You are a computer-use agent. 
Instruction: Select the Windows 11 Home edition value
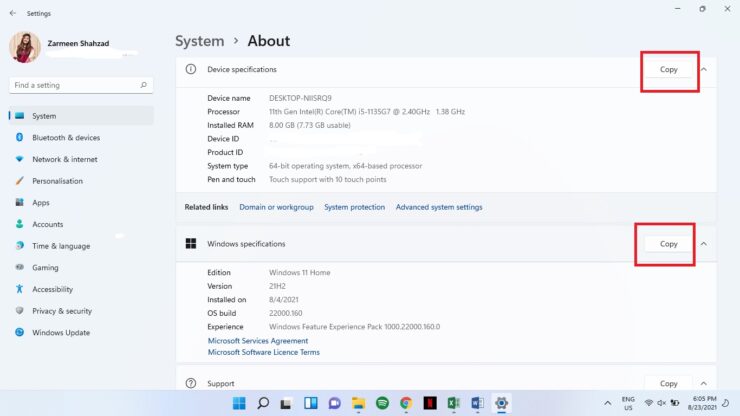[x=300, y=272]
